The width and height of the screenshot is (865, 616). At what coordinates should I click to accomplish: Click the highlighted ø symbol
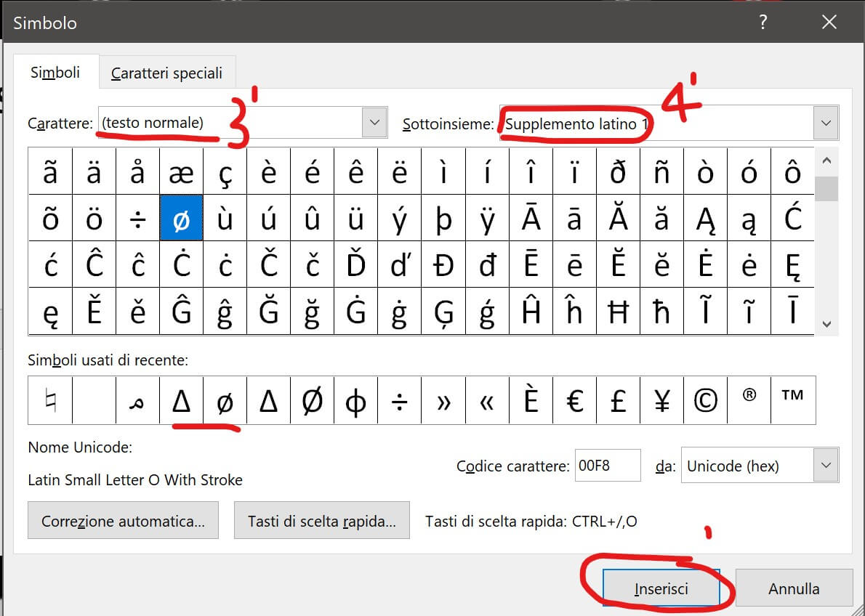[181, 218]
